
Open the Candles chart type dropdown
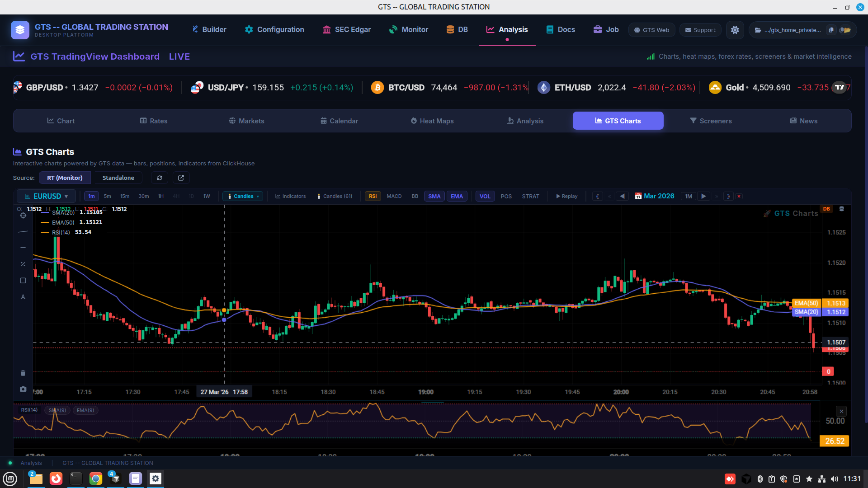[243, 197]
